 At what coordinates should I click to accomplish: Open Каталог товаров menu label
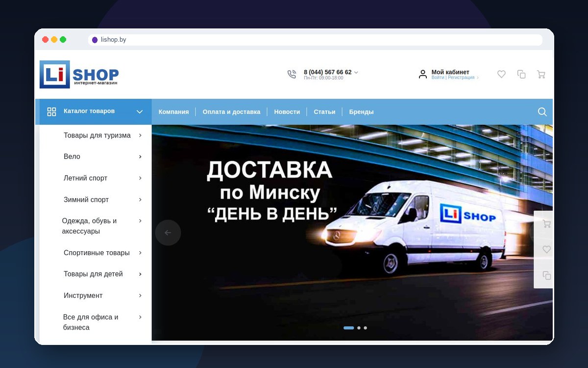89,111
